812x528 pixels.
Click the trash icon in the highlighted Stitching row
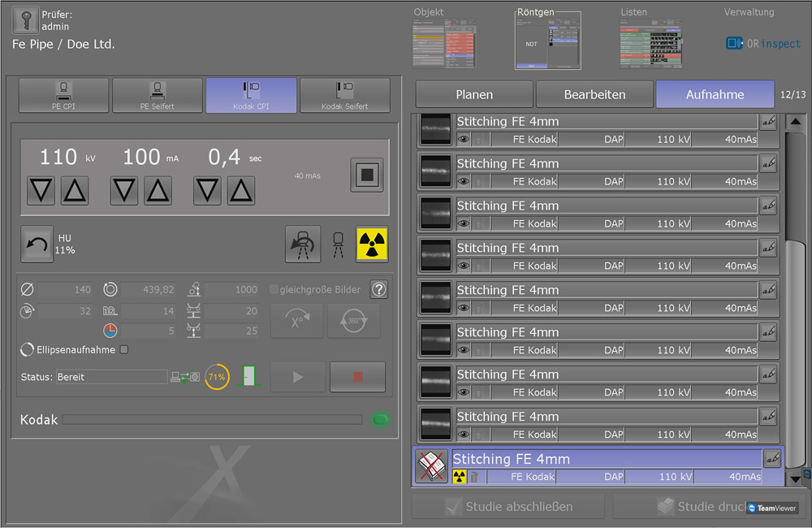[x=474, y=476]
